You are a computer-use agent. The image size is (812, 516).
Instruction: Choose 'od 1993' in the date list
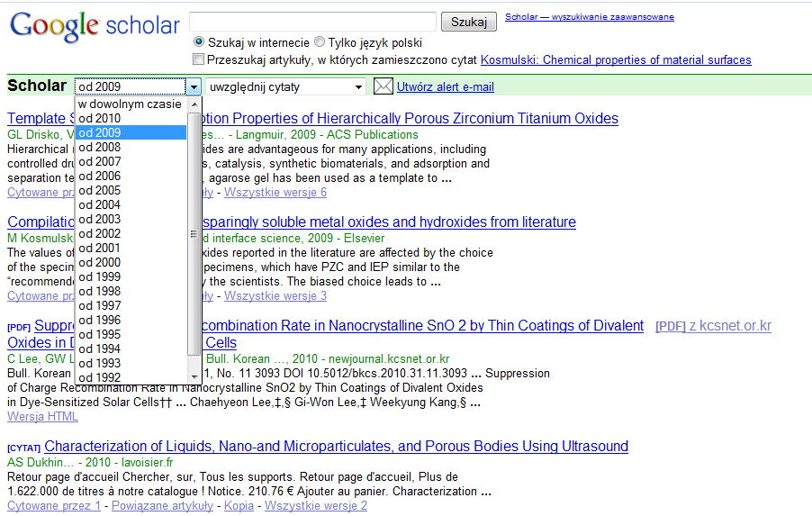(131, 364)
